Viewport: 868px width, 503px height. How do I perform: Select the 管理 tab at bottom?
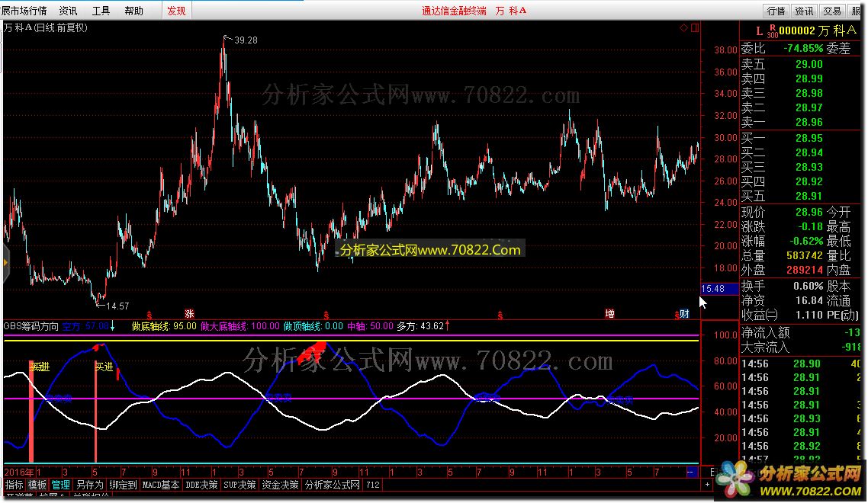60,485
